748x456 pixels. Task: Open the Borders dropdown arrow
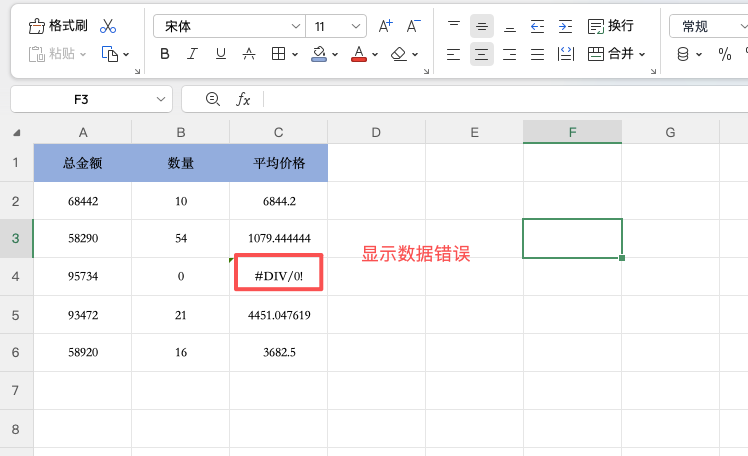[x=295, y=54]
